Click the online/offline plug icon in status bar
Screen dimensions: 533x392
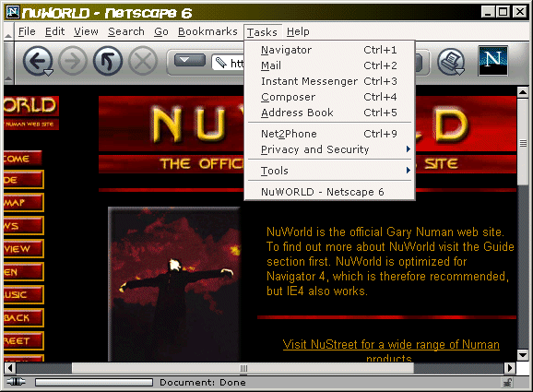[x=16, y=382]
